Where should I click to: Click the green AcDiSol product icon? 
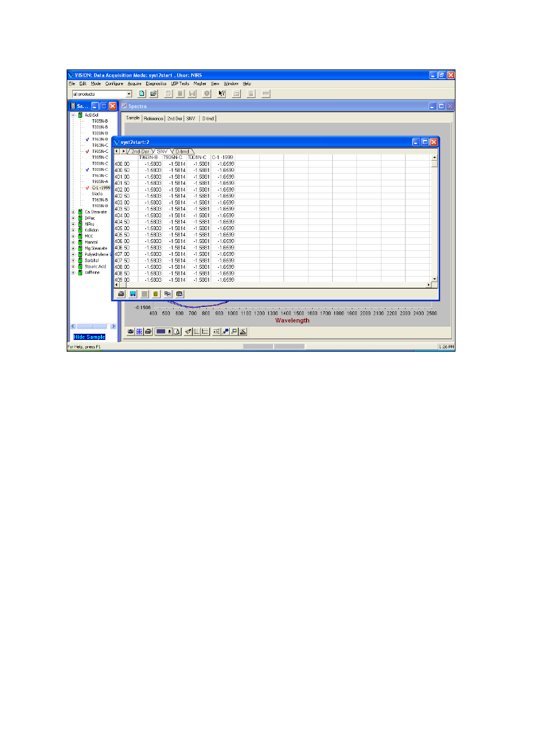coord(80,115)
